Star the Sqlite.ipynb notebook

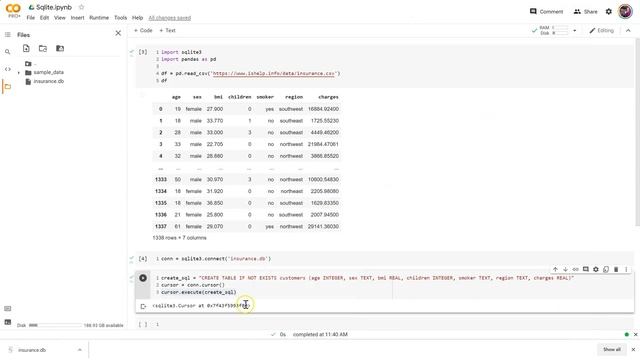point(81,7)
